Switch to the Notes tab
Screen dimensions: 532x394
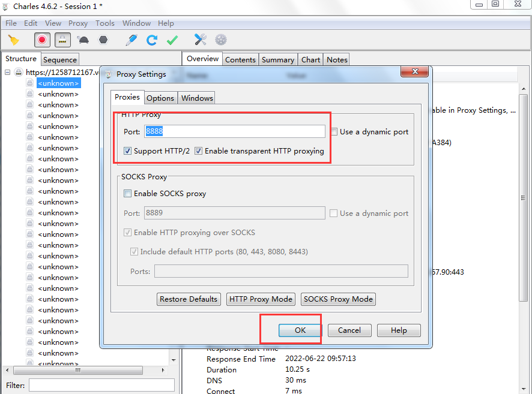pos(337,59)
